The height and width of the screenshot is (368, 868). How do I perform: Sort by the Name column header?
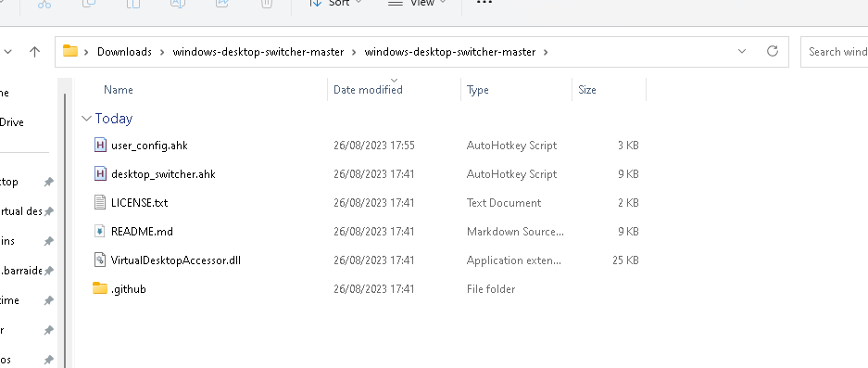tap(119, 90)
